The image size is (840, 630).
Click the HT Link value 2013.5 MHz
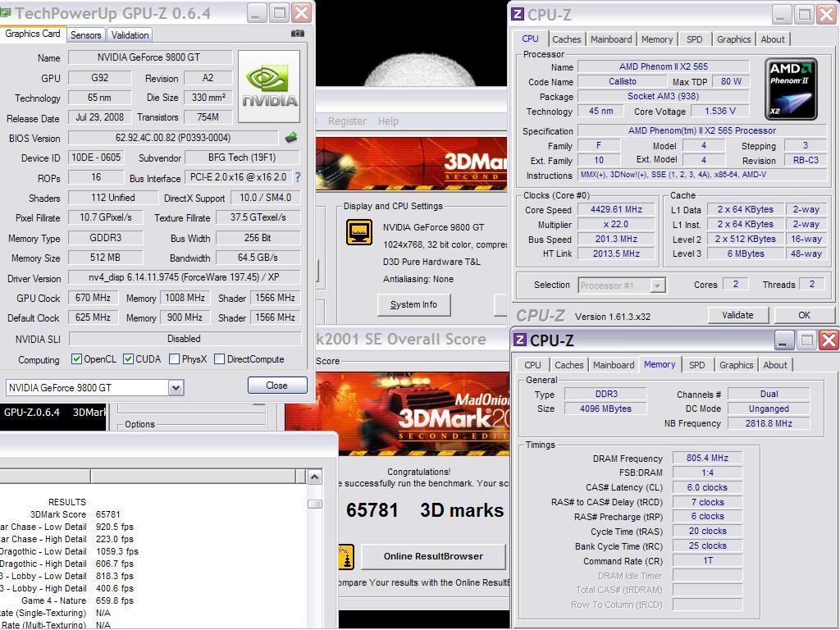click(616, 253)
